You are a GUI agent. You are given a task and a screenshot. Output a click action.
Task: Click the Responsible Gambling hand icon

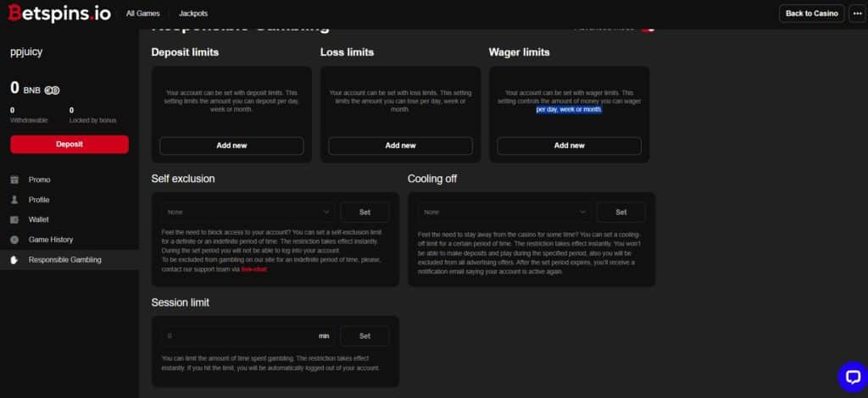(14, 260)
